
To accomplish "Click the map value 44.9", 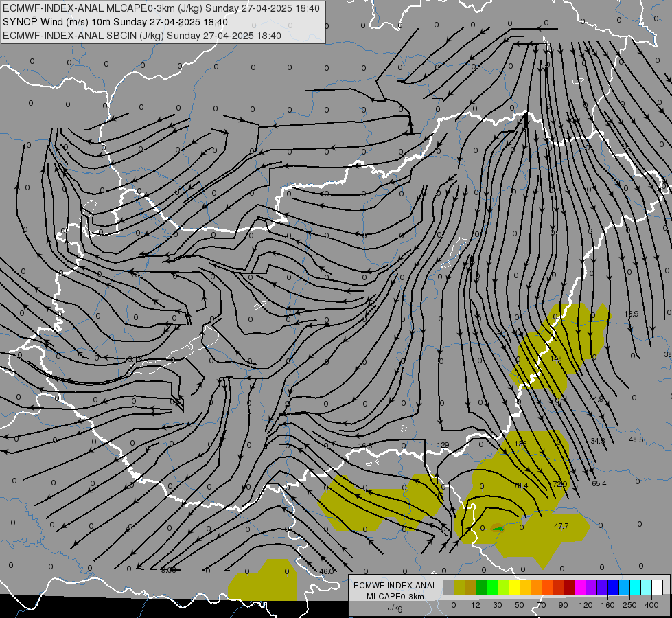I will [596, 399].
